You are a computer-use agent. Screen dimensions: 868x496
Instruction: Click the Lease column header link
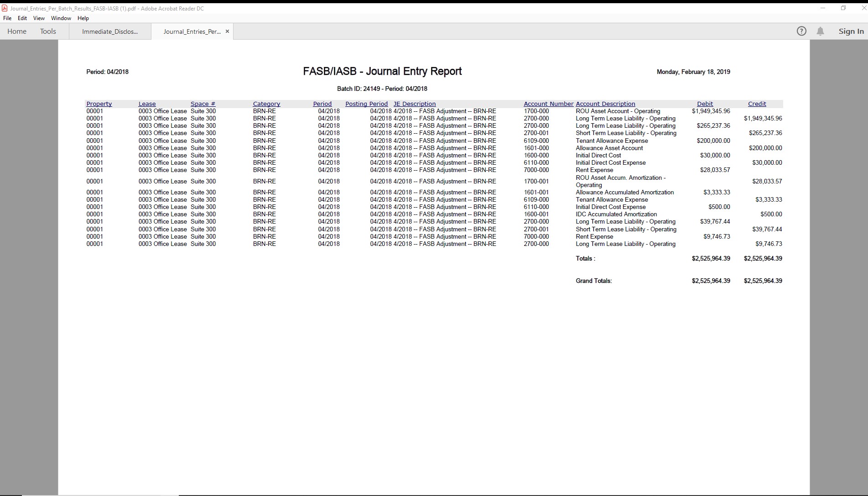(147, 104)
